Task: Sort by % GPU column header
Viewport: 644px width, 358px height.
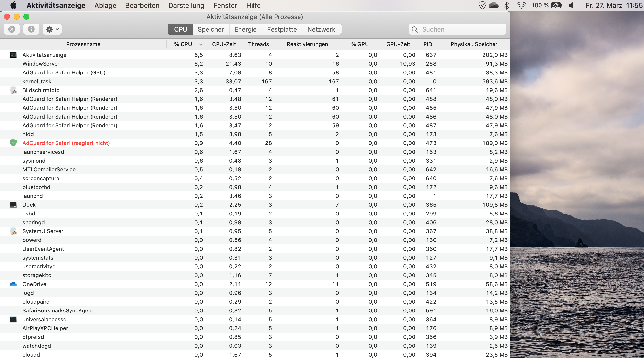Action: click(x=360, y=44)
